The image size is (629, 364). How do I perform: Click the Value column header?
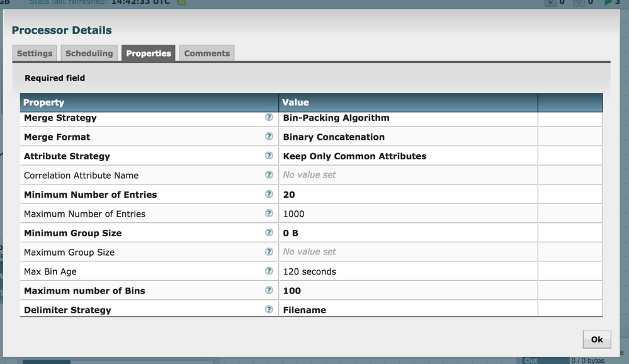(x=409, y=103)
